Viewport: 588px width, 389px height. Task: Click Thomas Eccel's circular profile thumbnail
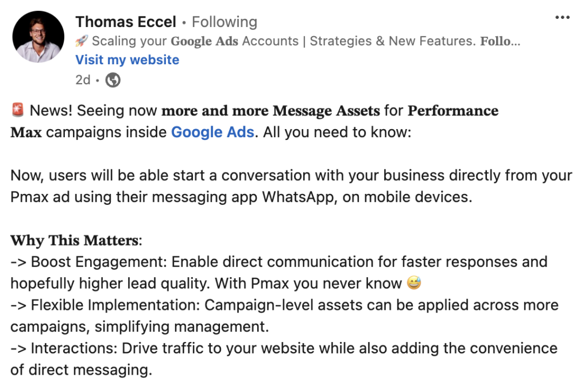(38, 36)
